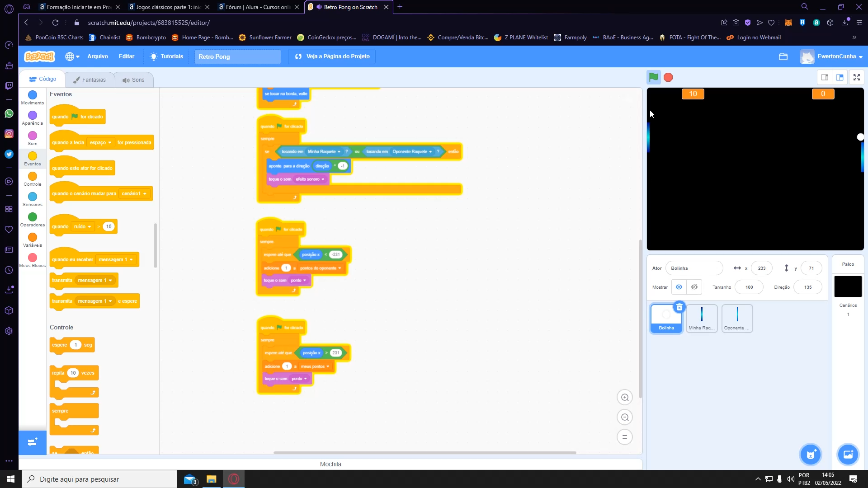Open cenário1 dropdown in backdrop block
Screen dimensions: 868x488
(134, 193)
